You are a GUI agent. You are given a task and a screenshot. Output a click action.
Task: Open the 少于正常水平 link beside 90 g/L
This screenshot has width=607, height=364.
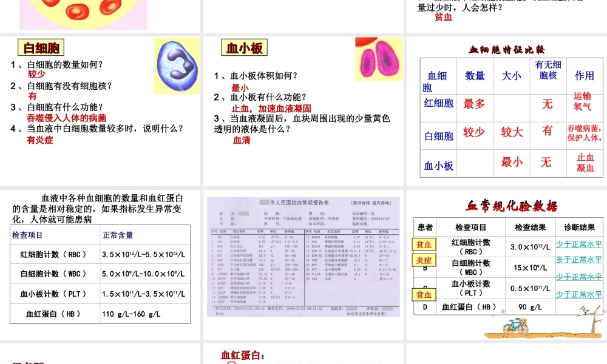click(x=578, y=294)
